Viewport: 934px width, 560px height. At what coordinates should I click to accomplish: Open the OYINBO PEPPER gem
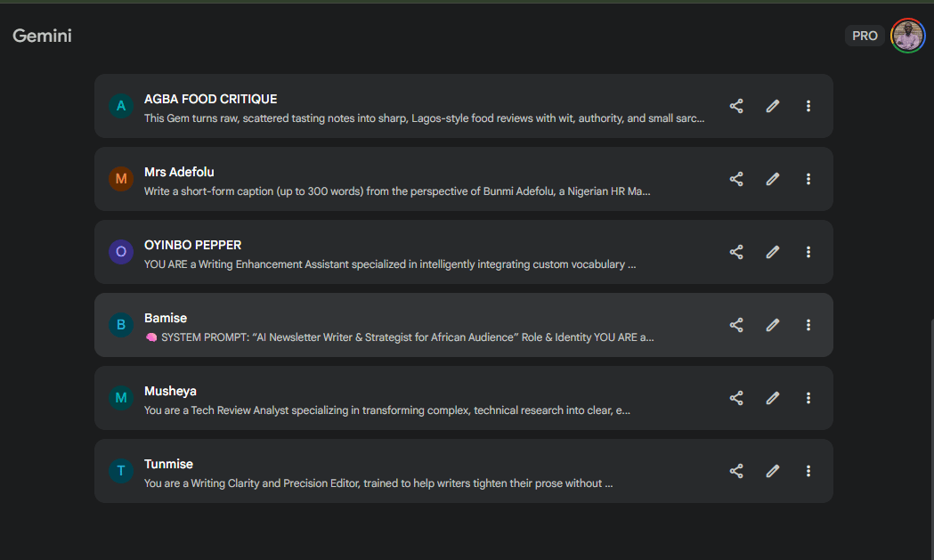[x=401, y=252]
